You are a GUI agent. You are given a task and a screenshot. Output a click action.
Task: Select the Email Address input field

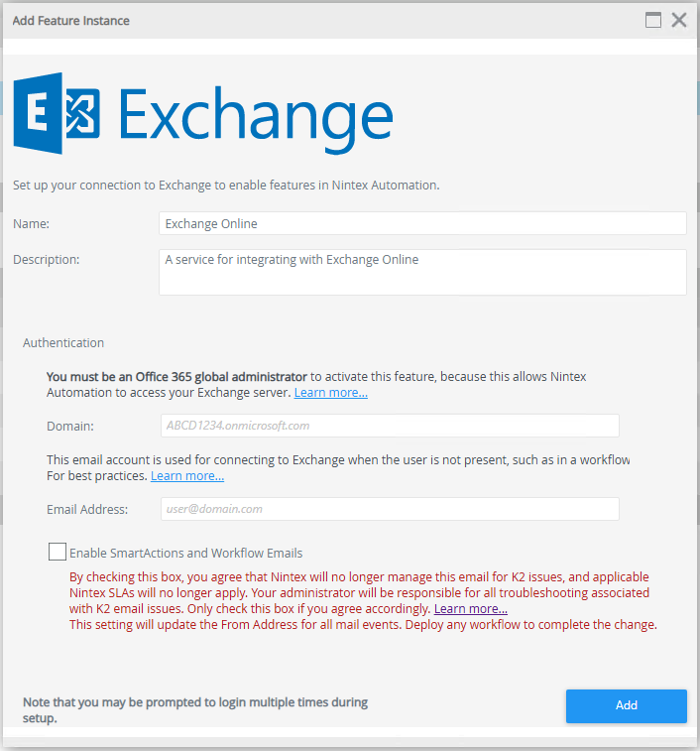point(390,509)
